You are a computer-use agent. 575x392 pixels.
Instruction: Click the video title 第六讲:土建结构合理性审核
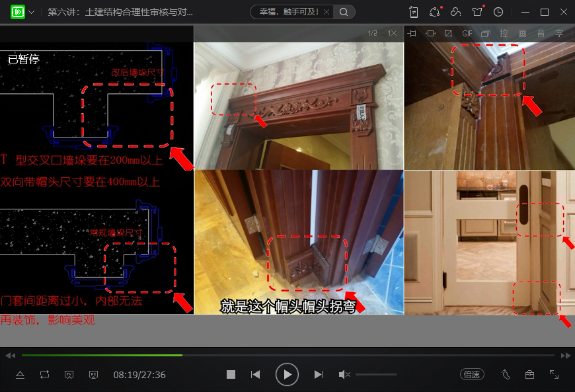pyautogui.click(x=120, y=12)
